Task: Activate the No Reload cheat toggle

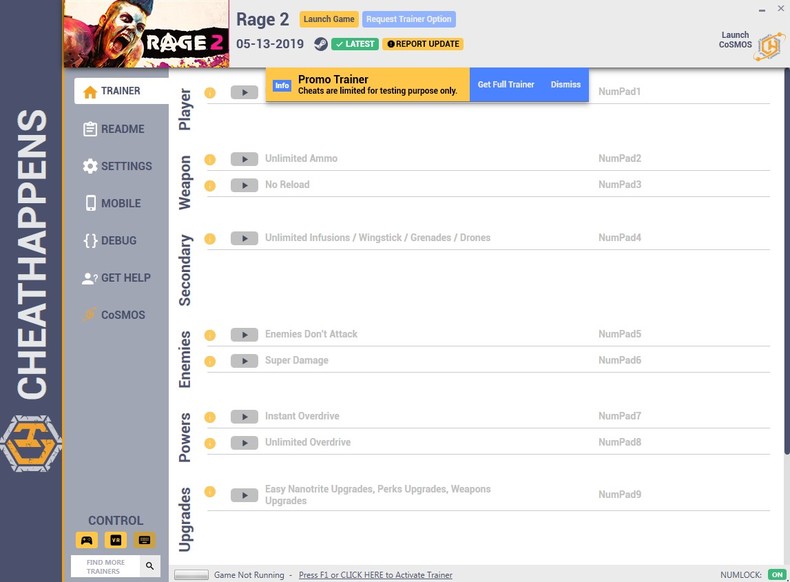Action: (244, 185)
